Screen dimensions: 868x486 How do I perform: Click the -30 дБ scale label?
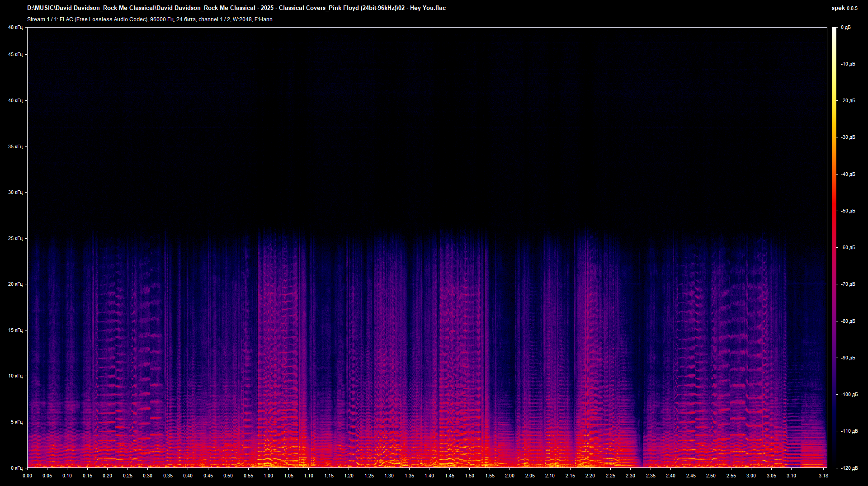click(x=848, y=137)
